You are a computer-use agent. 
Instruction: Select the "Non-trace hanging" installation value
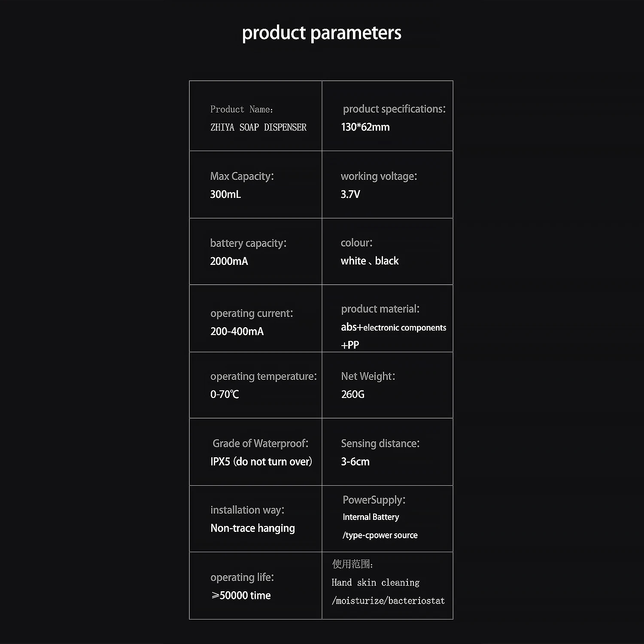[252, 529]
